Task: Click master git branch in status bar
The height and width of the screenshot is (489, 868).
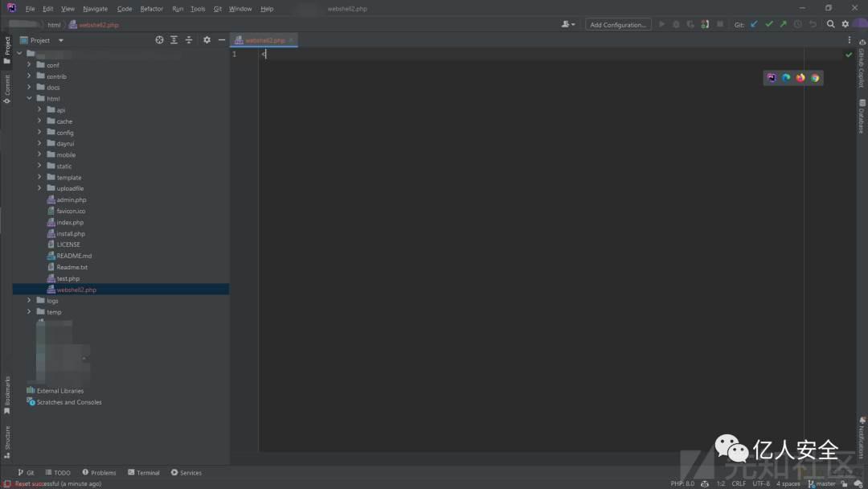Action: [x=821, y=483]
